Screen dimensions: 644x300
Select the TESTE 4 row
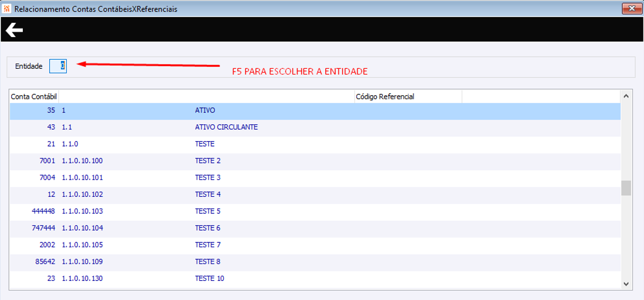pos(315,195)
